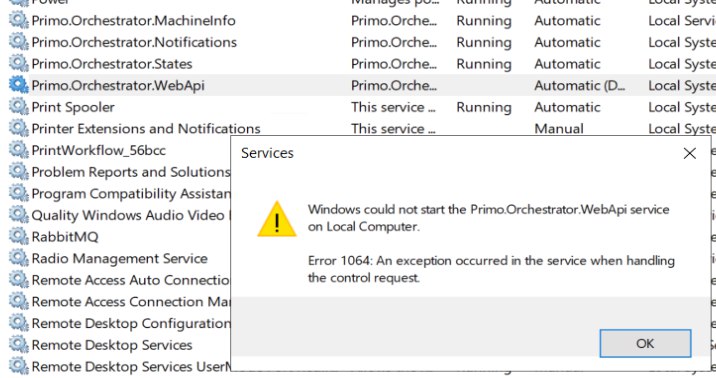Close the Services error dialog
The image size is (716, 378).
click(x=690, y=153)
